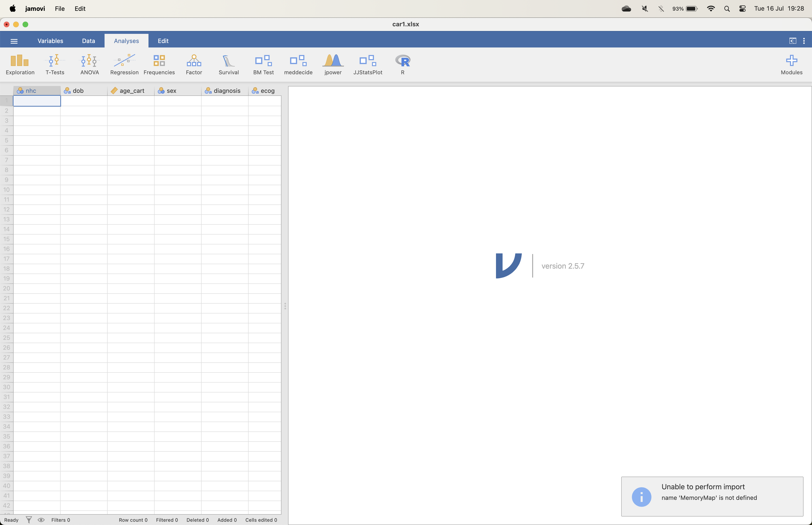Open the T-Tests analyses menu
The width and height of the screenshot is (812, 525).
point(55,64)
